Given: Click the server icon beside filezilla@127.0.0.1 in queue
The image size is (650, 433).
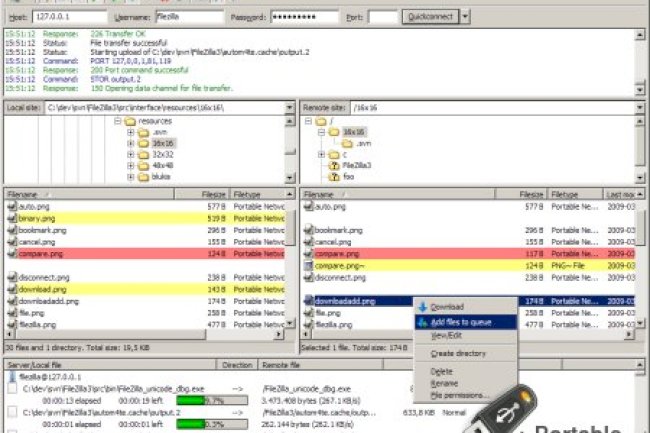Looking at the screenshot, I should coord(12,377).
